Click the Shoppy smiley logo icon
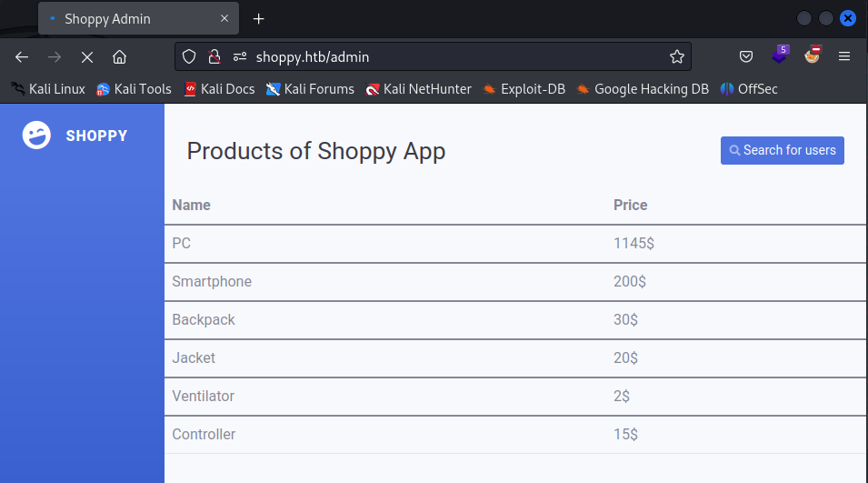 [36, 136]
